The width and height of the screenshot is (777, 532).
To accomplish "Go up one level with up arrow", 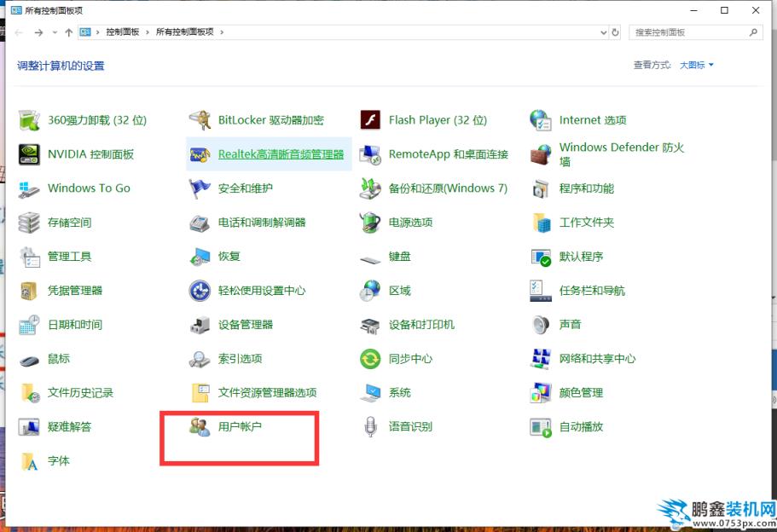I will [69, 32].
